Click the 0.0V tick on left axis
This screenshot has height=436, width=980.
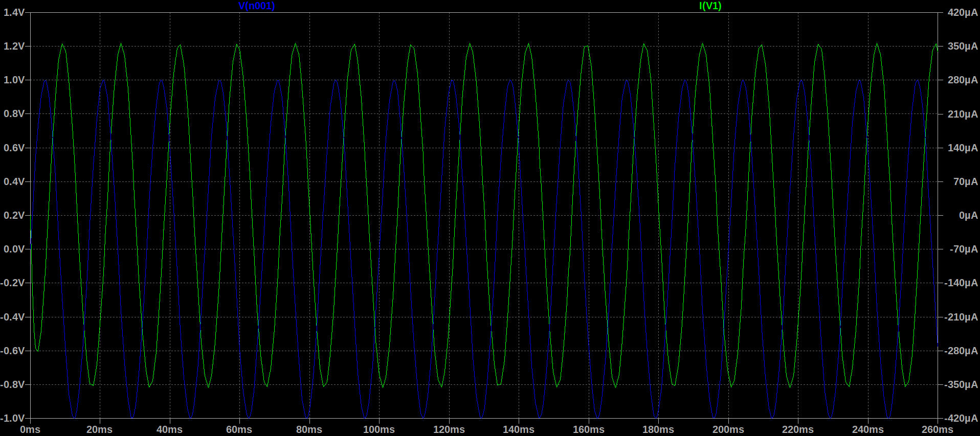click(x=14, y=249)
